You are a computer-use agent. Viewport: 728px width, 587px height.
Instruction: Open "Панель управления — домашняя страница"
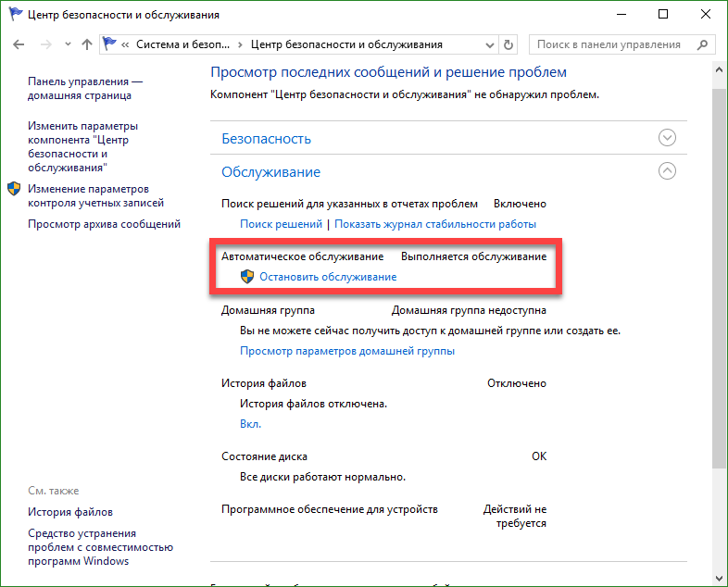[85, 88]
